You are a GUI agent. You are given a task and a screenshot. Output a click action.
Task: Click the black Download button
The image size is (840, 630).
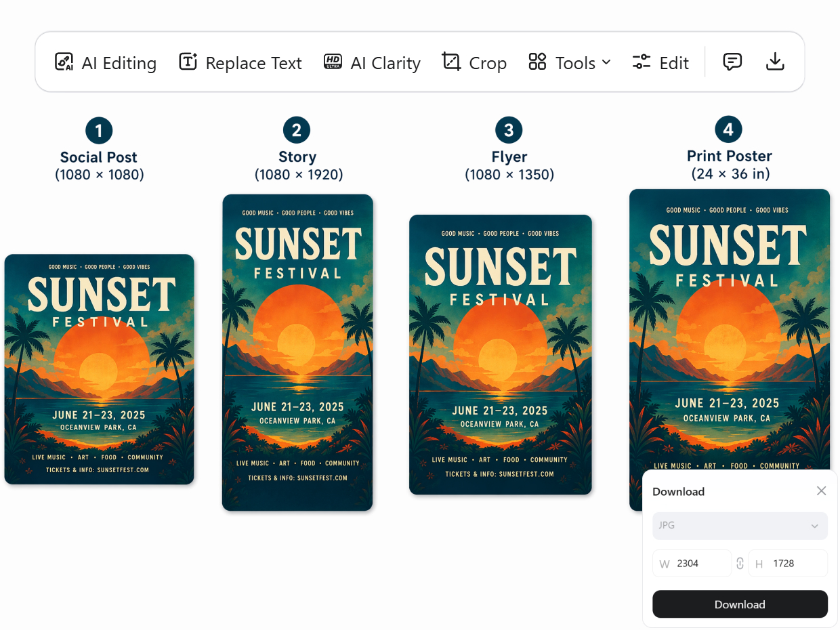(x=740, y=604)
